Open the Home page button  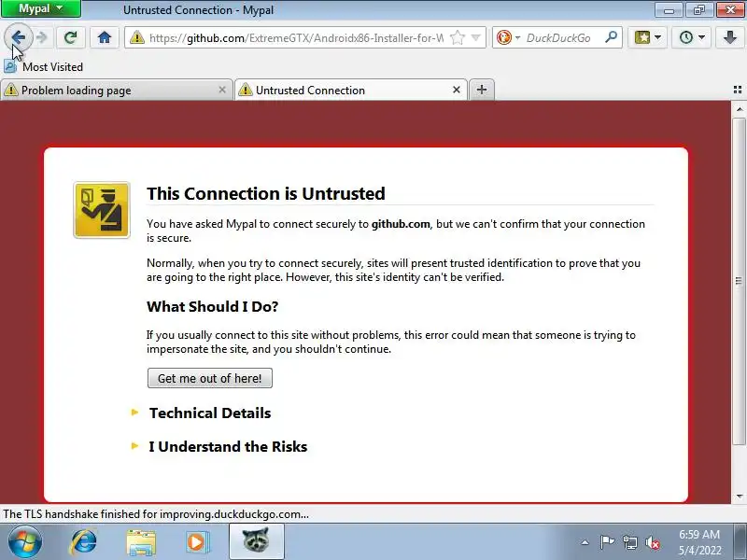[x=105, y=37]
